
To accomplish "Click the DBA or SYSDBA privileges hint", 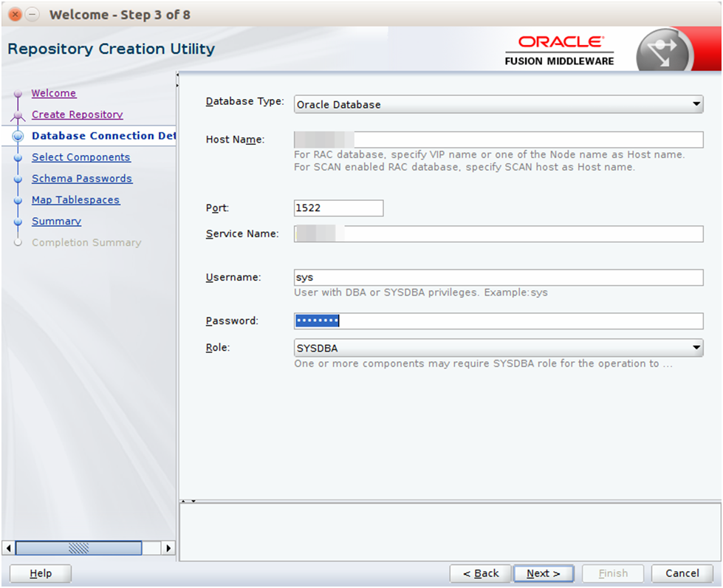I will tap(420, 293).
